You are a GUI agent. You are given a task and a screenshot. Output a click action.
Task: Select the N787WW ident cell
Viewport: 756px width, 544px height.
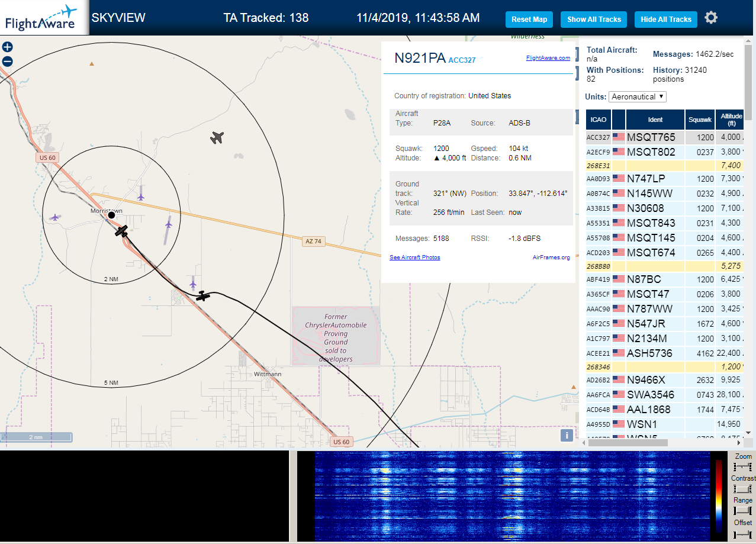point(655,309)
